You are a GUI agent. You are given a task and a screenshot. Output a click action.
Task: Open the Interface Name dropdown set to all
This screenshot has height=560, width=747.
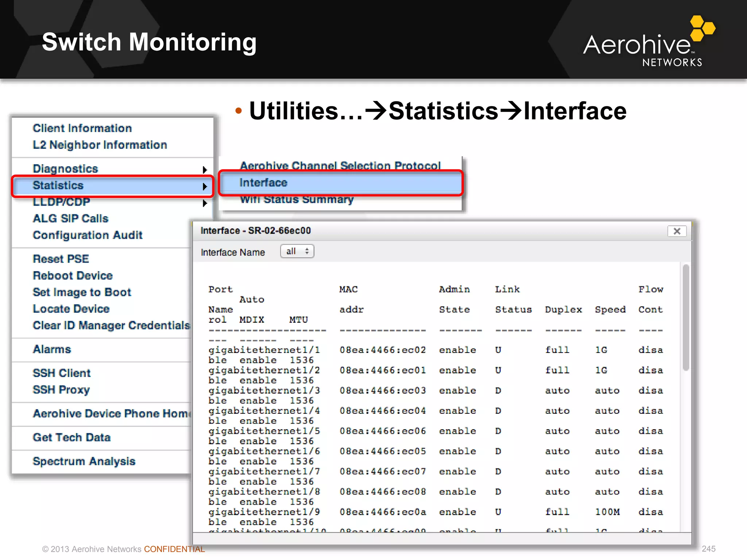[297, 251]
